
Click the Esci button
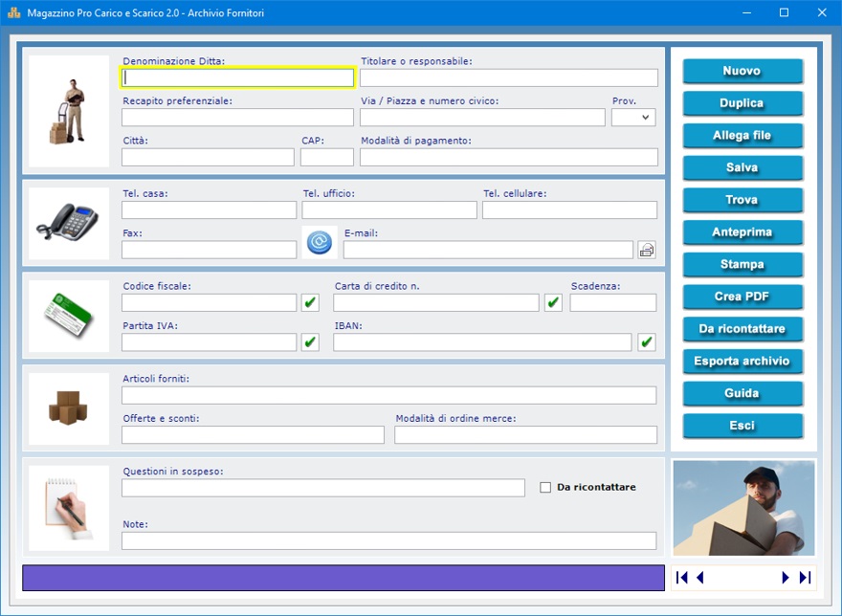coord(742,426)
